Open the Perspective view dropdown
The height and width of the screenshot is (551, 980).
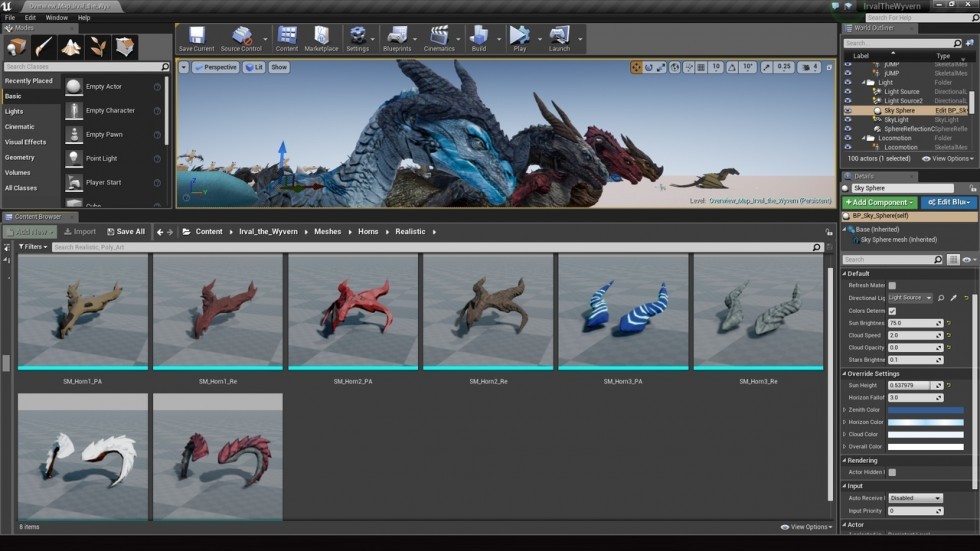tap(216, 67)
